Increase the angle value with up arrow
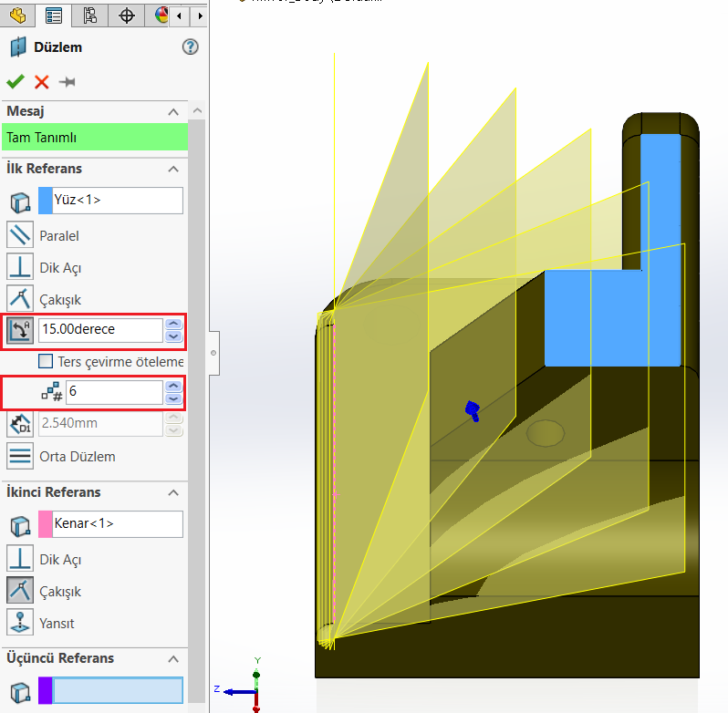 tap(173, 324)
